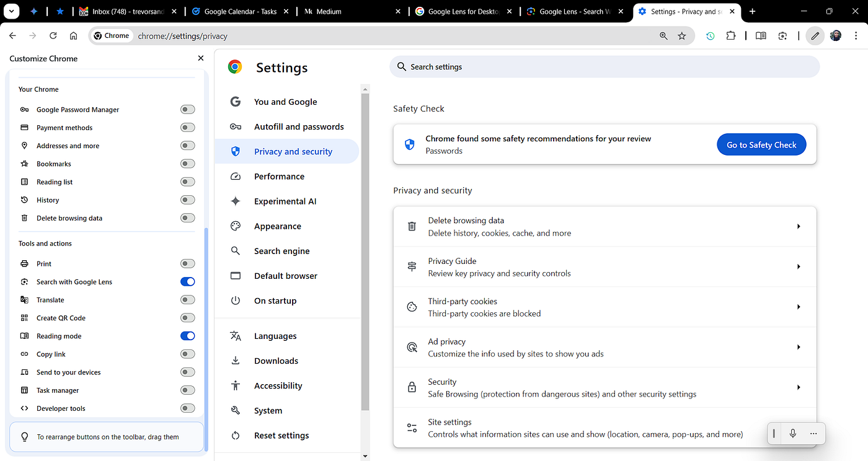Click the Security lock icon
The height and width of the screenshot is (461, 868).
pyautogui.click(x=412, y=388)
